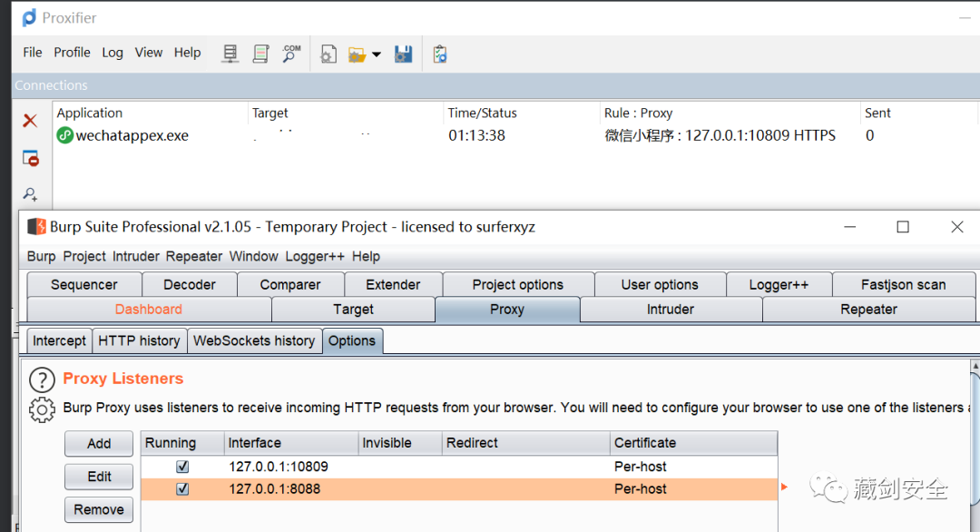Click the Time/Status column header
This screenshot has width=980, height=532.
[x=521, y=113]
